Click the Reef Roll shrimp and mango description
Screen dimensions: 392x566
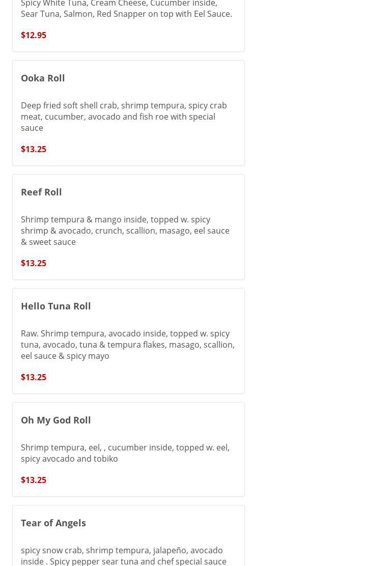(125, 231)
